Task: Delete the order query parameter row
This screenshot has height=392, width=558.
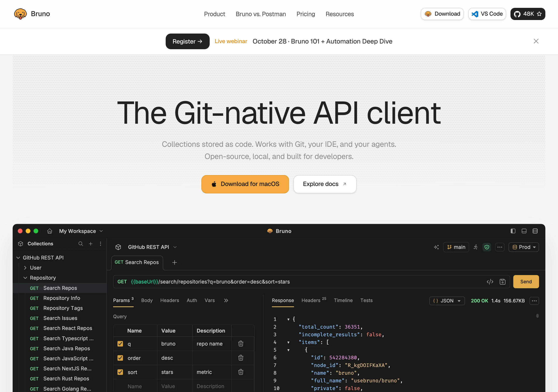Action: click(241, 358)
